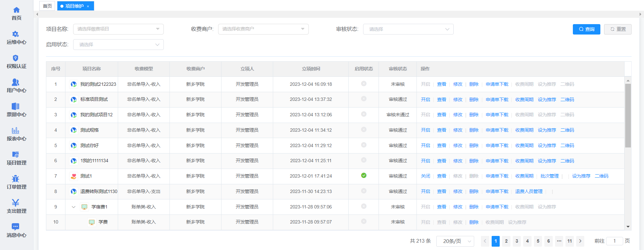Viewport: 644px width, 250px height.
Task: Click the 立项时间 column header
Action: pyautogui.click(x=311, y=69)
